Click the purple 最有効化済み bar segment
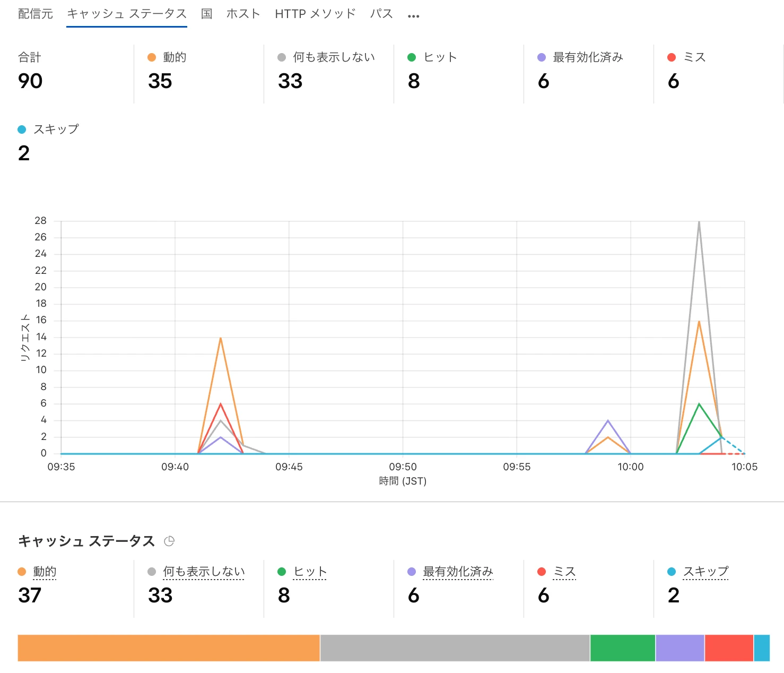The width and height of the screenshot is (784, 673). (680, 648)
